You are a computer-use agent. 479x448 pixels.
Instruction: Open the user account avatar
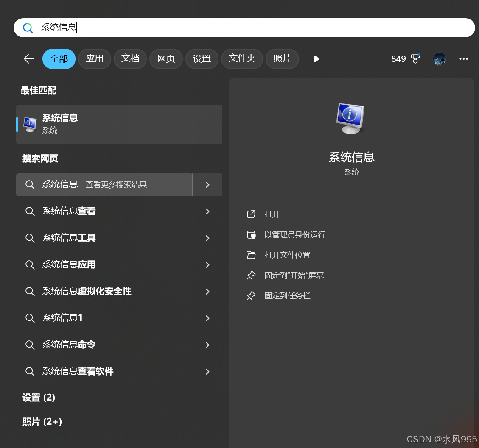pos(439,59)
